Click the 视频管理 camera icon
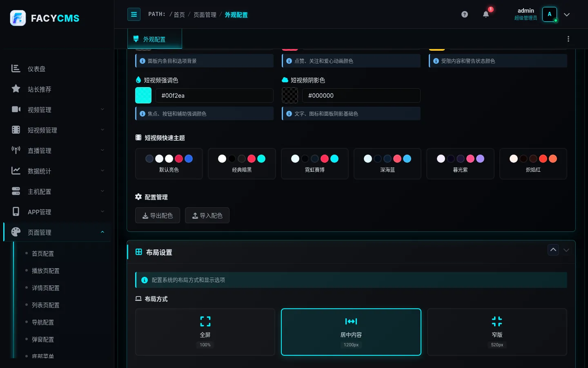Viewport: 588px width, 368px height. (x=16, y=109)
